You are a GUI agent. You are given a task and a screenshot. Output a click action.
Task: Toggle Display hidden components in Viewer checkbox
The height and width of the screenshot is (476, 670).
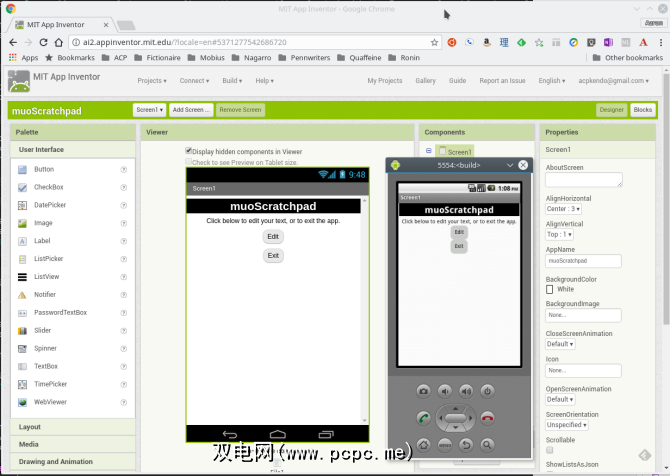click(188, 150)
